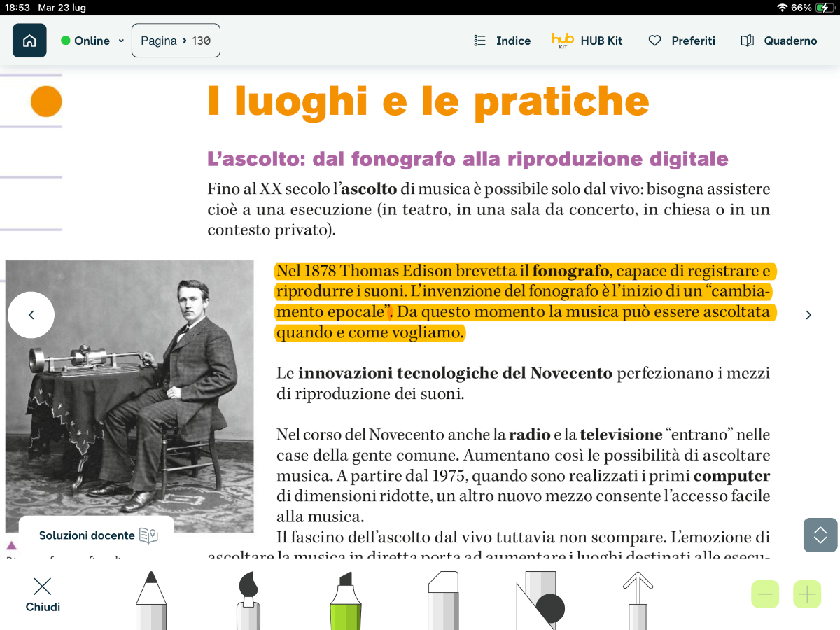840x630 pixels.
Task: Open the Online status dropdown
Action: (92, 41)
